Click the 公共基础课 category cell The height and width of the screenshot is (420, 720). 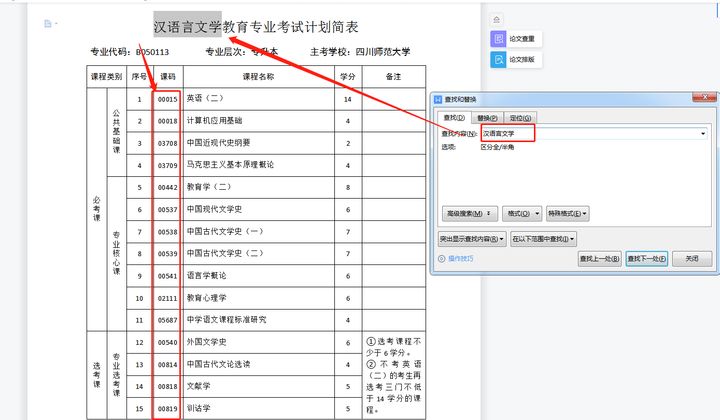coord(116,132)
